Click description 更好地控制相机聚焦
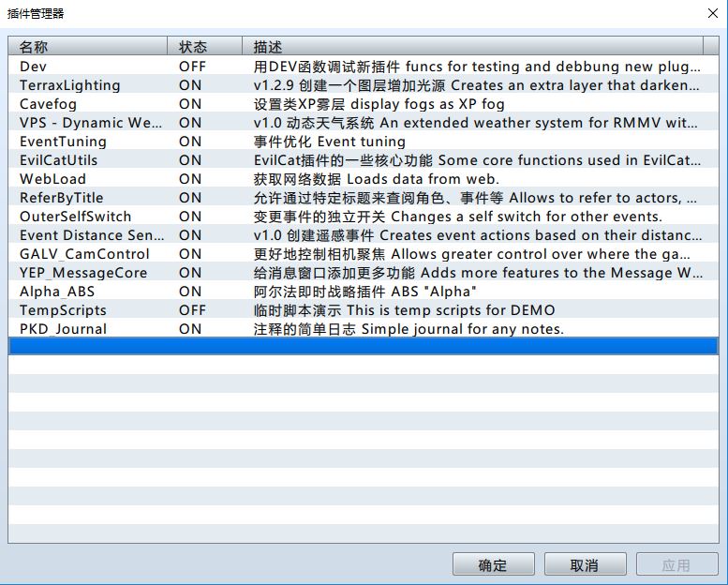Image resolution: width=728 pixels, height=585 pixels. 471,254
